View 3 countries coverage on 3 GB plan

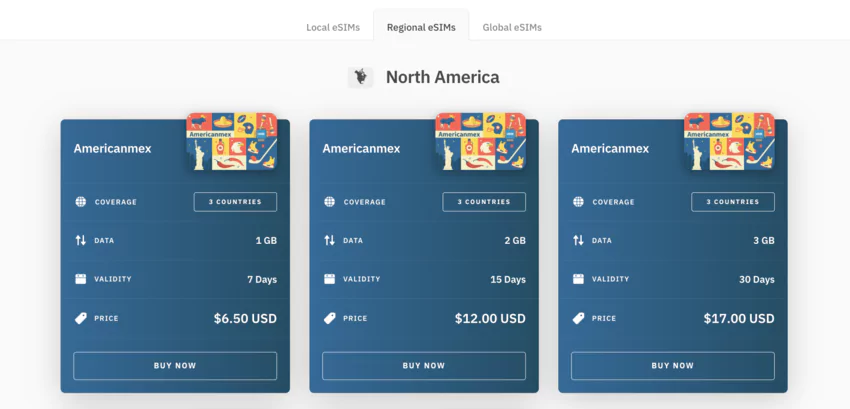733,202
